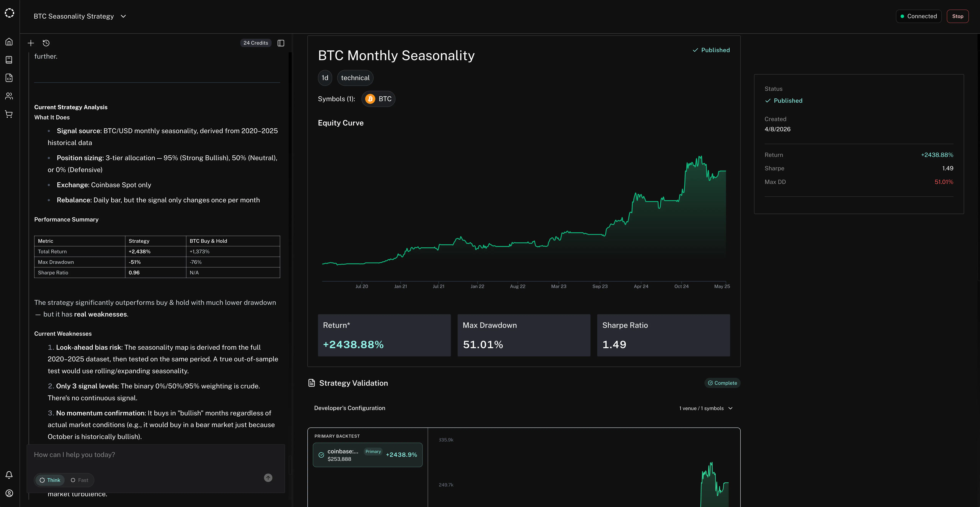Click the +2438.88% Return value in the Status panel
Image resolution: width=980 pixels, height=507 pixels.
pos(937,155)
